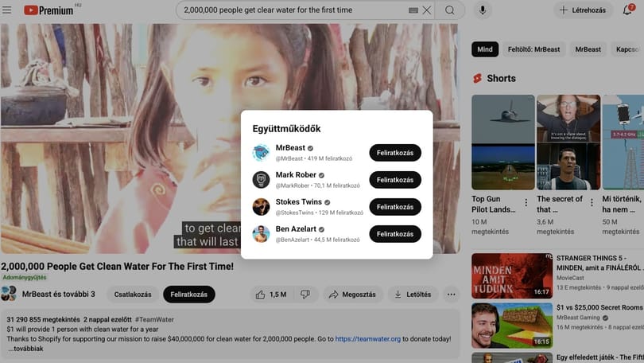The height and width of the screenshot is (363, 644).
Task: Click the collaborators avatar below video title
Action: [x=9, y=294]
